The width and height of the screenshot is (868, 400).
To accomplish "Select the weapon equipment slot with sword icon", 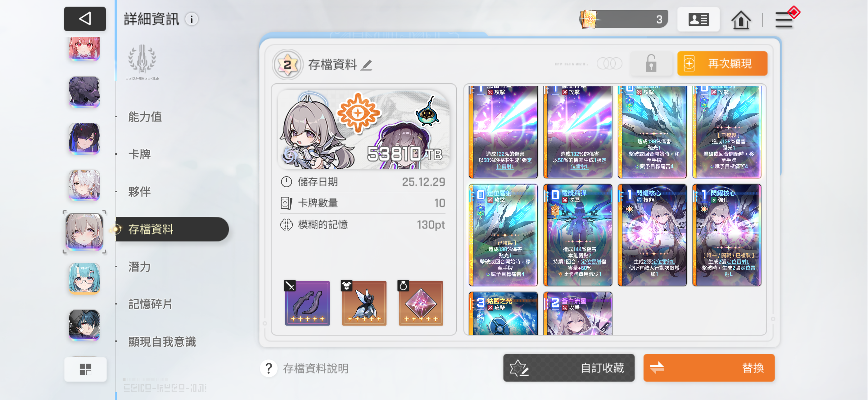I will (x=307, y=303).
